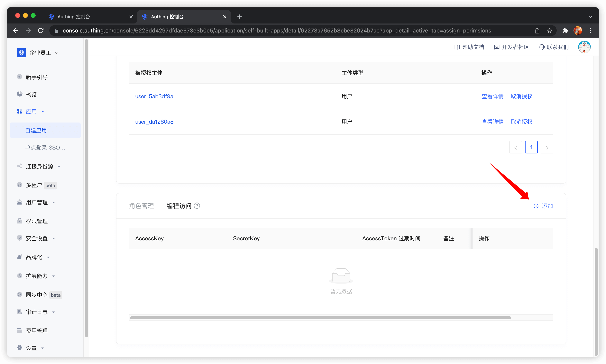Reload the page
Image resolution: width=606 pixels, height=364 pixels.
[x=41, y=31]
